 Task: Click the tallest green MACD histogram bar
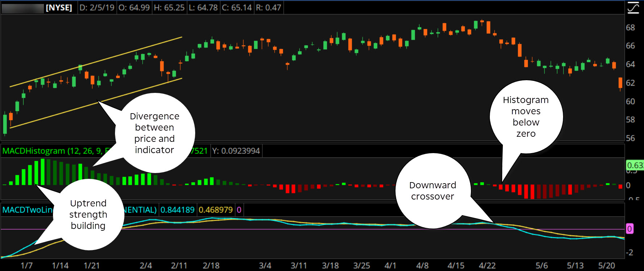click(x=43, y=172)
